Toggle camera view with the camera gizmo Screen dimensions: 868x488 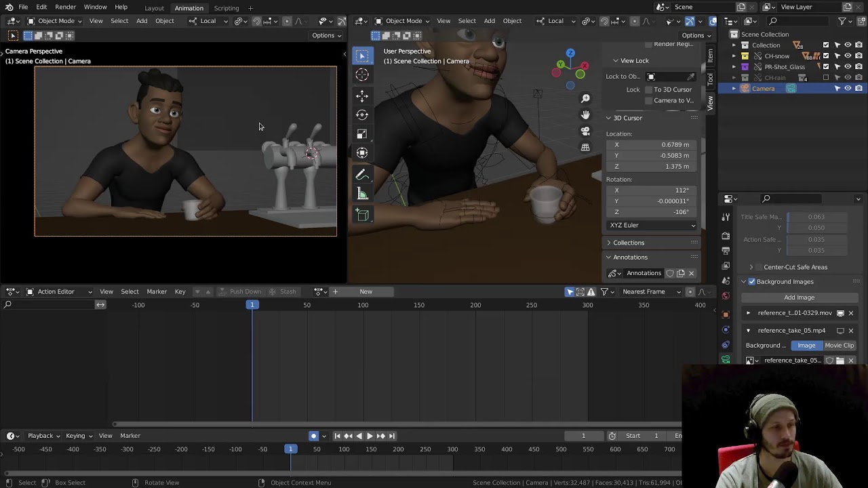click(x=585, y=131)
